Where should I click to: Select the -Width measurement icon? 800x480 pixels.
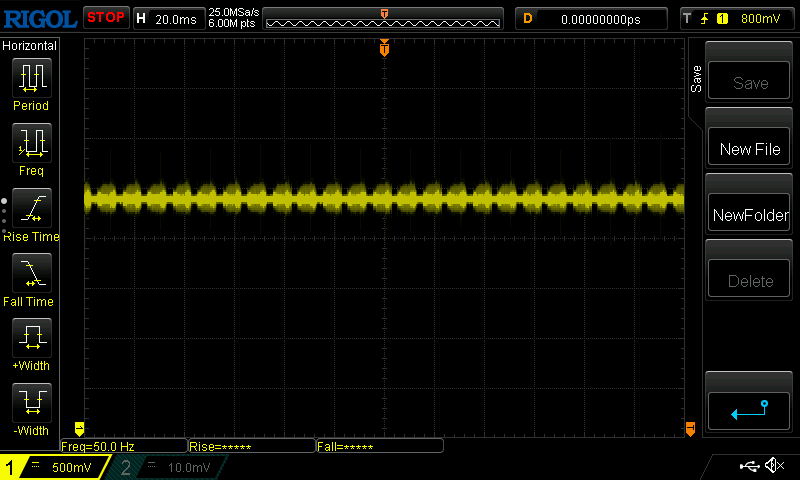tap(32, 402)
